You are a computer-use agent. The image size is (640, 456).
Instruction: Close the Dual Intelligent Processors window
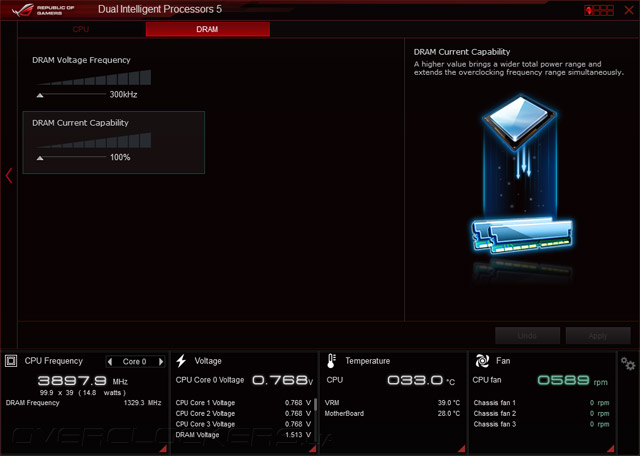(629, 10)
